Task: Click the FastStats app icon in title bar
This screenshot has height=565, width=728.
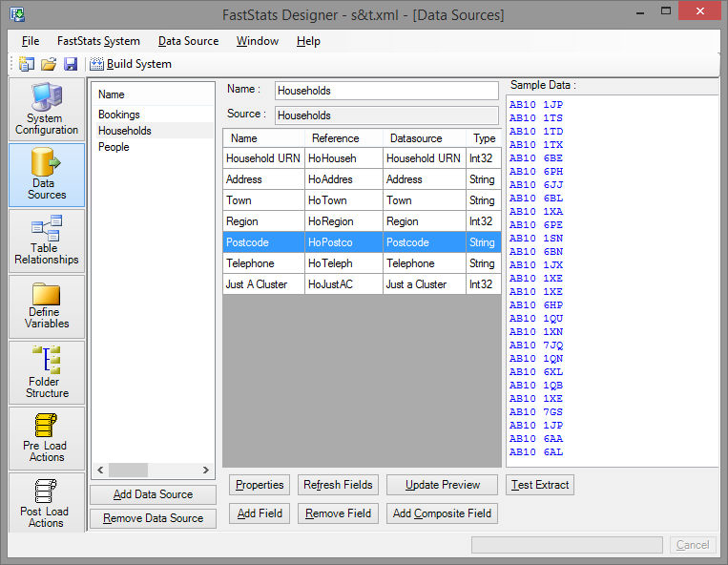Action: pyautogui.click(x=17, y=14)
